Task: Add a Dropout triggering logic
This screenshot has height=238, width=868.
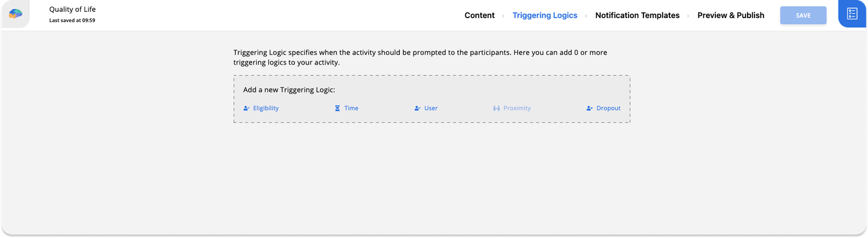Action: point(608,108)
